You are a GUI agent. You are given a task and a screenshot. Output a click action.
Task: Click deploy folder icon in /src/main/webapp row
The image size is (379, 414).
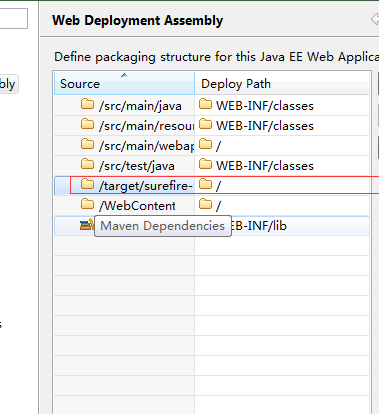205,144
